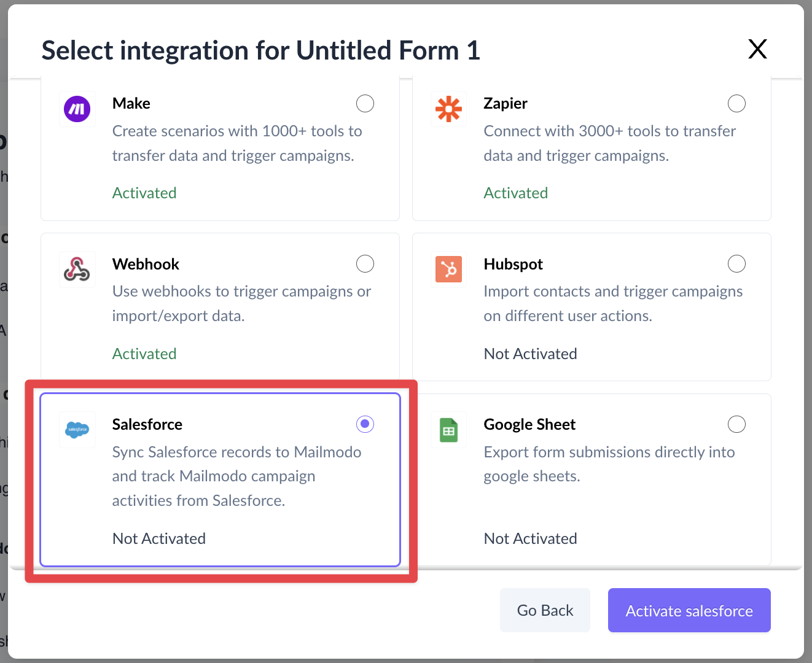Click the Hubspot description about importing contacts
This screenshot has width=812, height=663.
[x=613, y=303]
